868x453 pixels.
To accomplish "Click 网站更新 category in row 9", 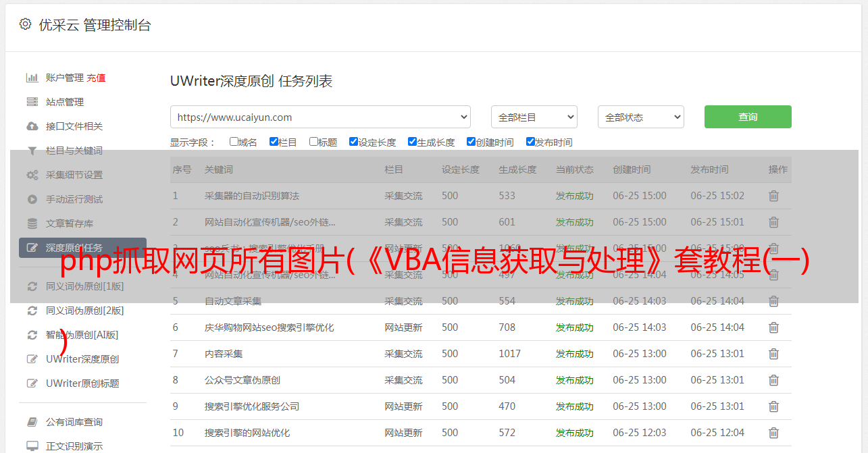I will 403,406.
